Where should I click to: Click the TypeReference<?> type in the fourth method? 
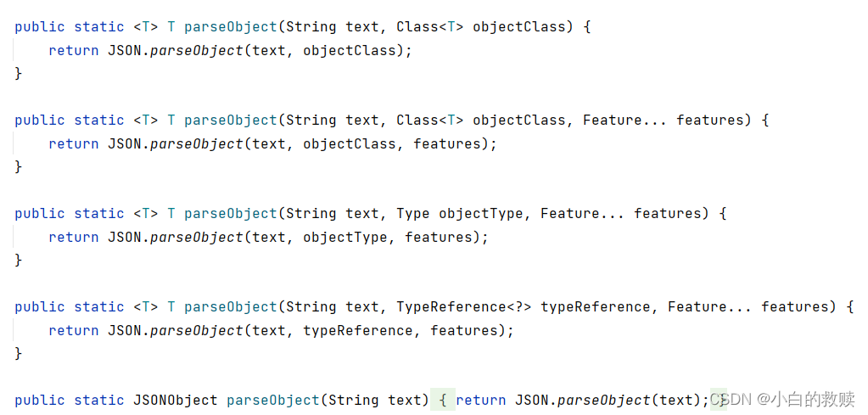tap(464, 306)
